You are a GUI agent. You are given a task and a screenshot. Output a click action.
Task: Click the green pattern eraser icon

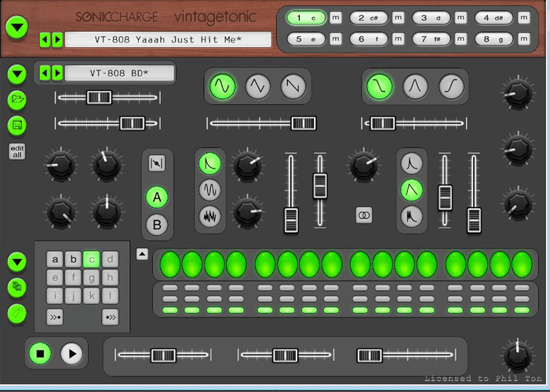pos(17,313)
